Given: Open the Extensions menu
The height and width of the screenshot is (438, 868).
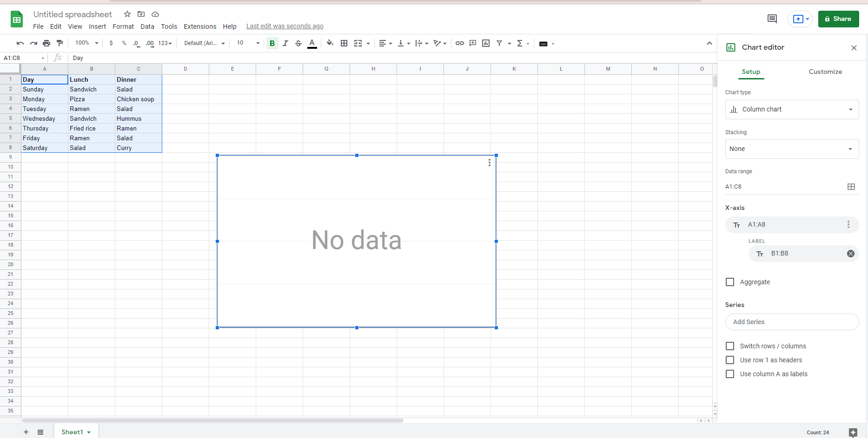Looking at the screenshot, I should tap(200, 26).
